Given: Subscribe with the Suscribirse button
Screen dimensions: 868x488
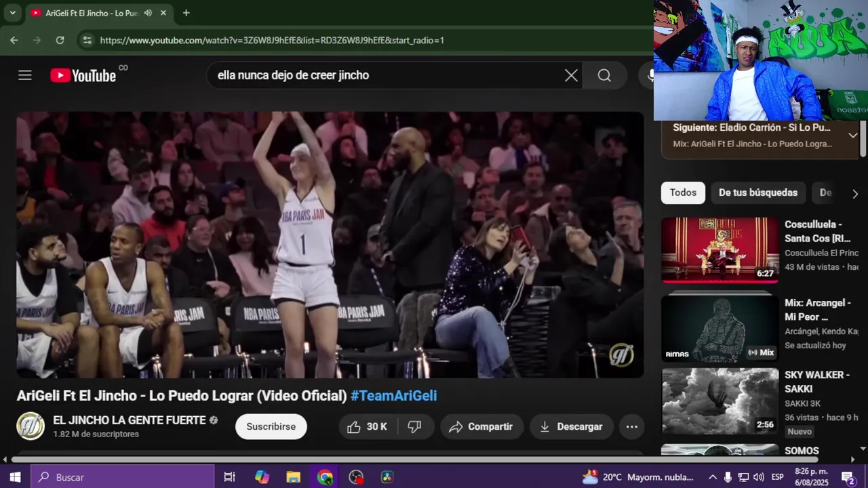Looking at the screenshot, I should pos(271,426).
